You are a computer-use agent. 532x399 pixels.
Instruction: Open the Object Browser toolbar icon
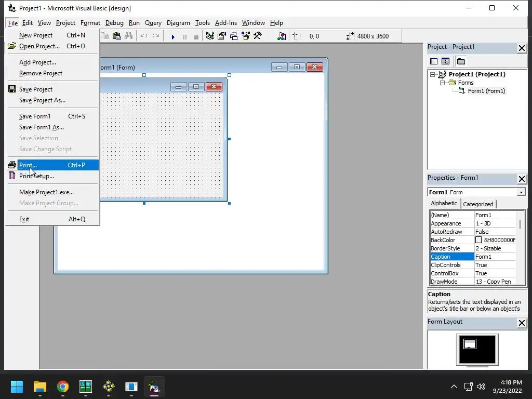[246, 36]
